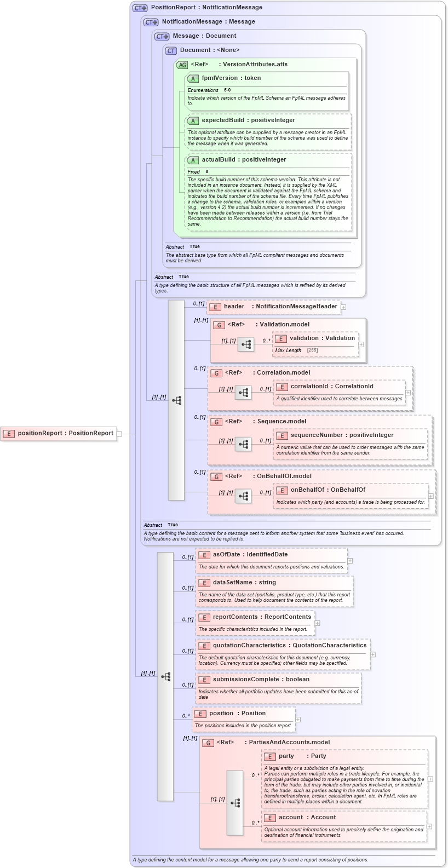This screenshot has width=448, height=868.
Task: Click the E icon of sequenceNumber element
Action: (282, 435)
